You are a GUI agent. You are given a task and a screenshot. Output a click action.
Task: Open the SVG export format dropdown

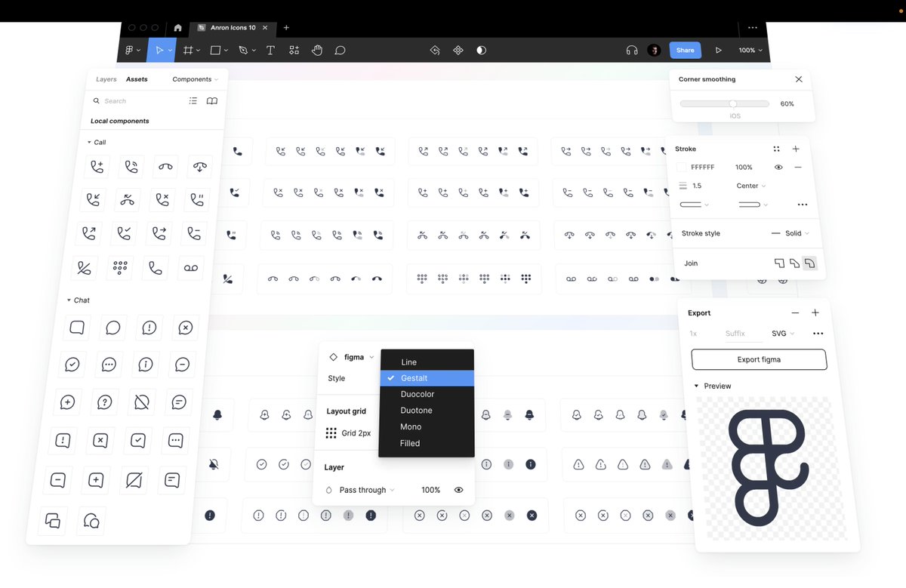click(783, 334)
